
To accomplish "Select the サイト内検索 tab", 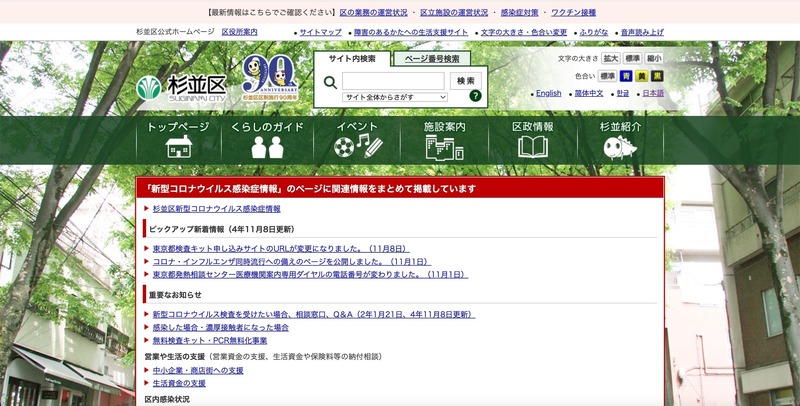I will [352, 59].
